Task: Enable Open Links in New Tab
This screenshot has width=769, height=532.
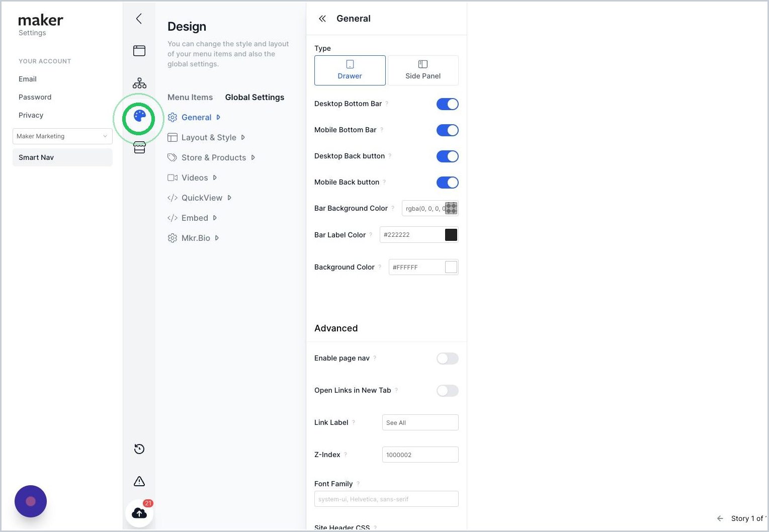Action: pyautogui.click(x=448, y=391)
